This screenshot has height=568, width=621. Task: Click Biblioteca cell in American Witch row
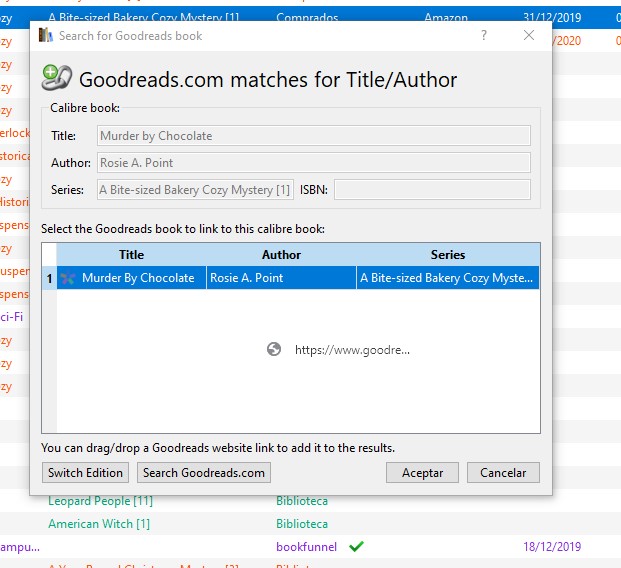[302, 524]
